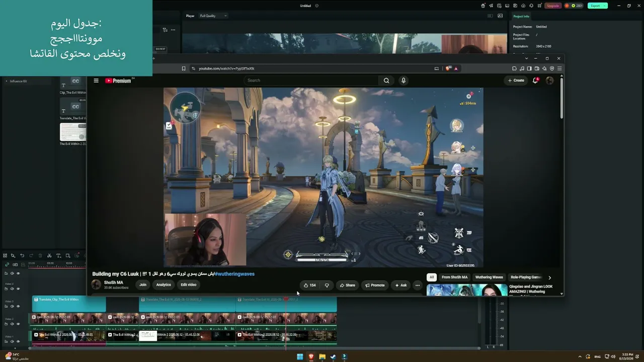Screen dimensions: 644x362
Task: Select the crop tool in timeline toolbar
Action: (x=67, y=256)
